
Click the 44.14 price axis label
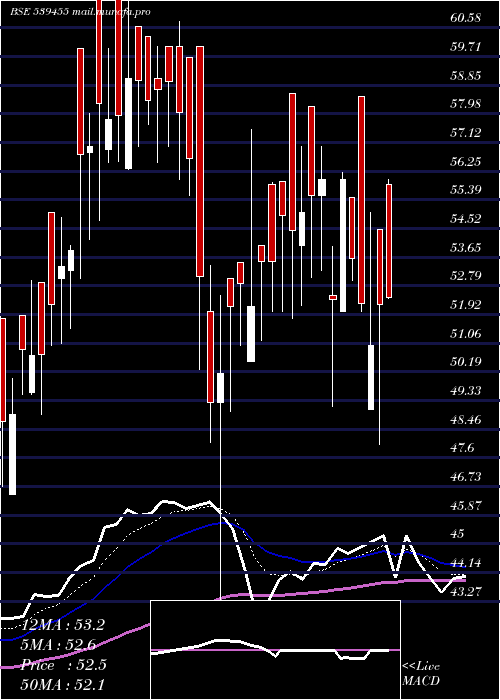466,562
